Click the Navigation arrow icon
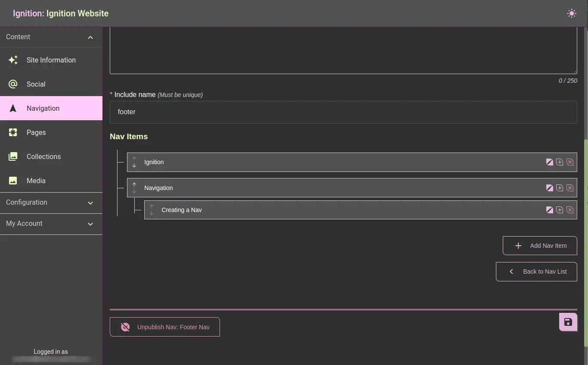This screenshot has width=588, height=365. point(13,108)
